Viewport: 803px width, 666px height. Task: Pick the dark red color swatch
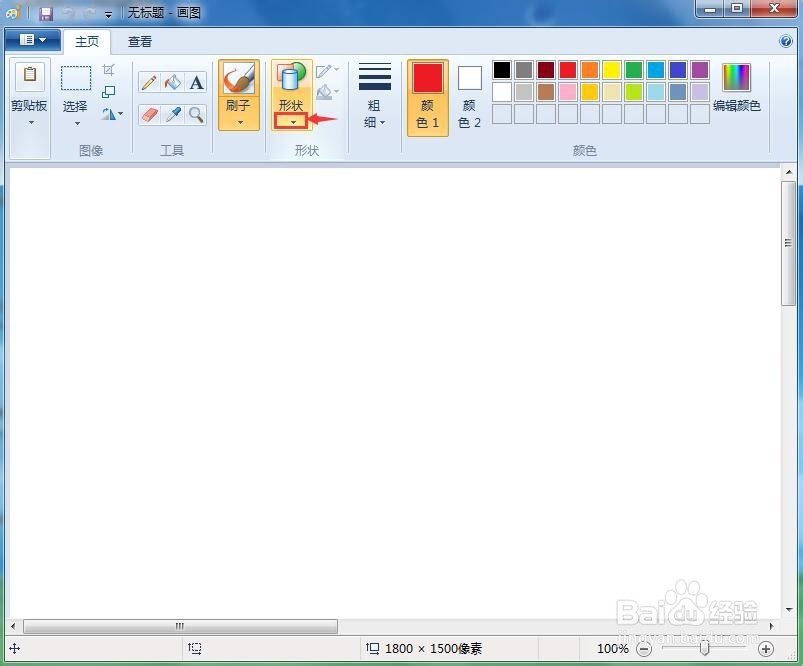pos(546,70)
